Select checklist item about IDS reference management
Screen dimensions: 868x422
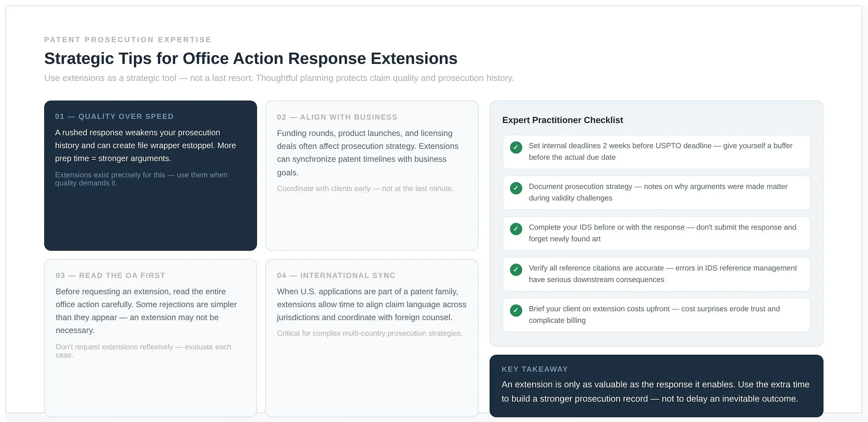pyautogui.click(x=656, y=274)
